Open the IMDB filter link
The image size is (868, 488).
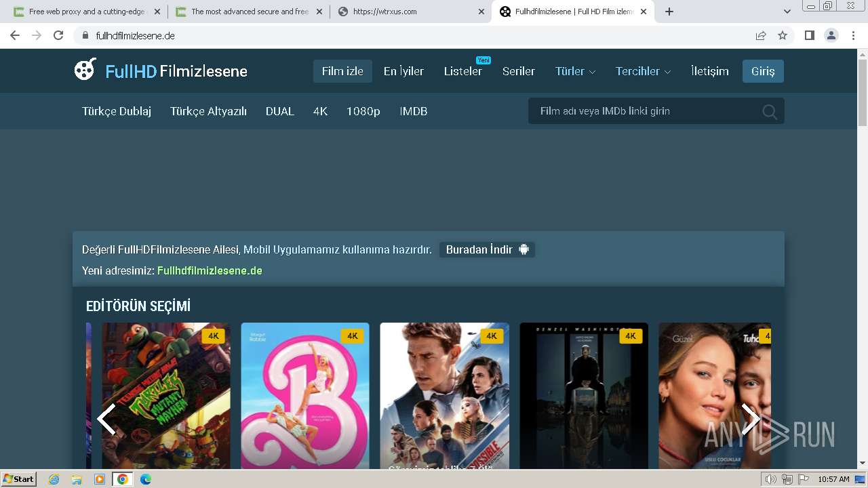tap(414, 111)
